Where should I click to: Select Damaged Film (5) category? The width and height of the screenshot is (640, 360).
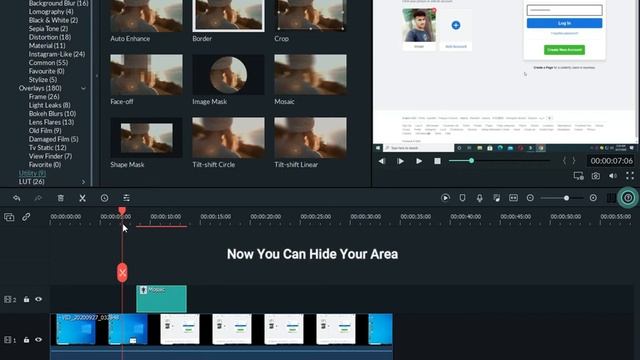(x=53, y=139)
